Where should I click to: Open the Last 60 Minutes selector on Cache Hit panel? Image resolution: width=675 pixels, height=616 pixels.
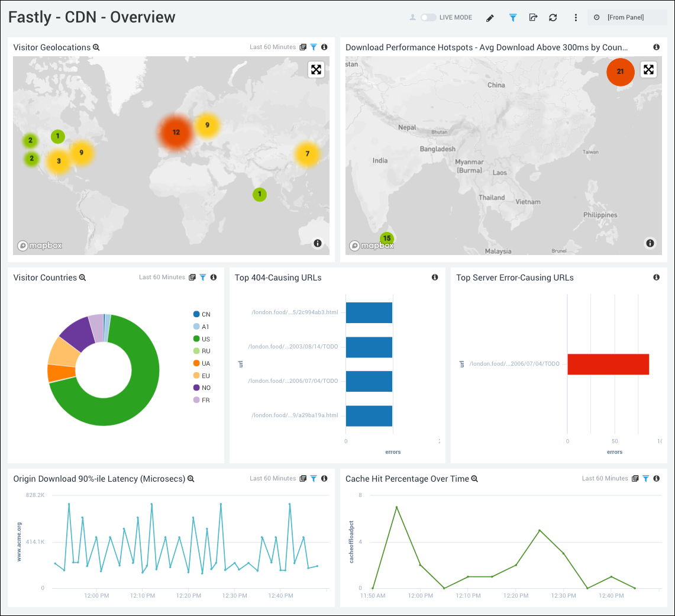[605, 478]
